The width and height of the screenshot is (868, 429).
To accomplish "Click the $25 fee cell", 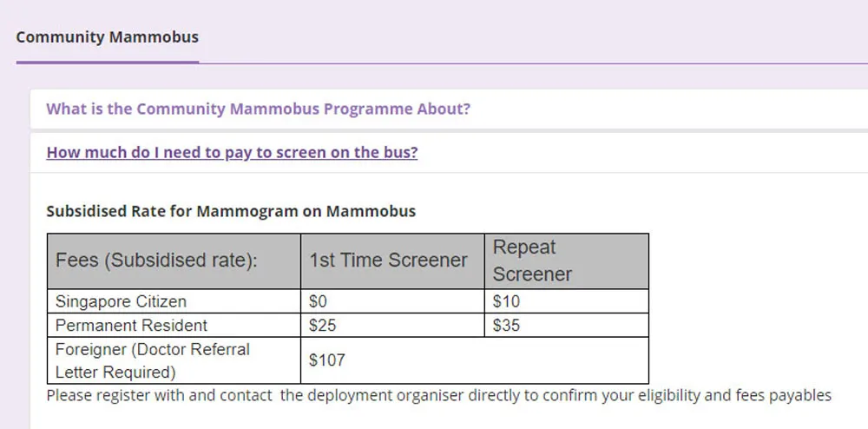I will coord(392,325).
